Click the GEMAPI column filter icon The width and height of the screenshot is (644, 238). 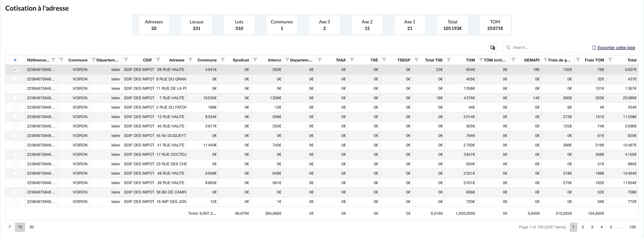coord(513,60)
